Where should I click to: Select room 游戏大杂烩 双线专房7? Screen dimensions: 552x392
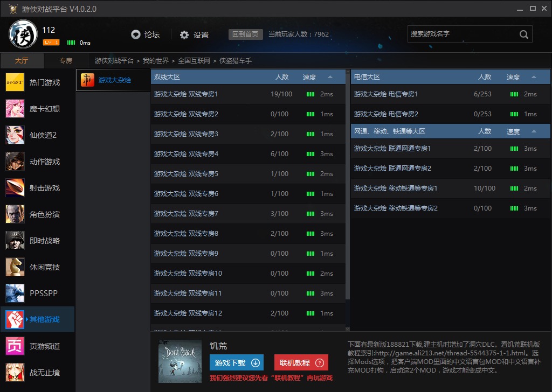(x=248, y=213)
